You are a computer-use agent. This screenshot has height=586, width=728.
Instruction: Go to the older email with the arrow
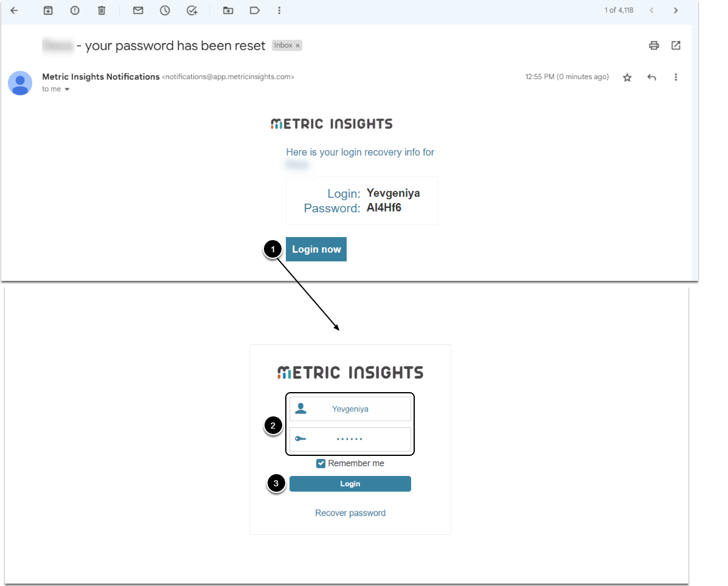click(x=676, y=10)
